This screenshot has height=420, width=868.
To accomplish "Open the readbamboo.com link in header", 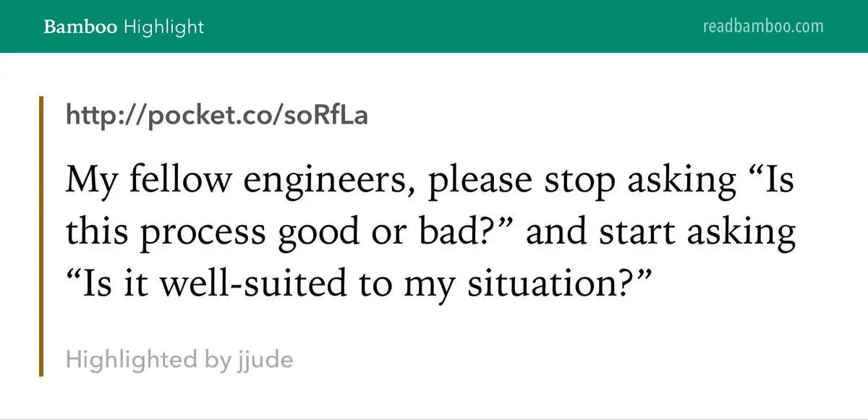I will [x=763, y=27].
